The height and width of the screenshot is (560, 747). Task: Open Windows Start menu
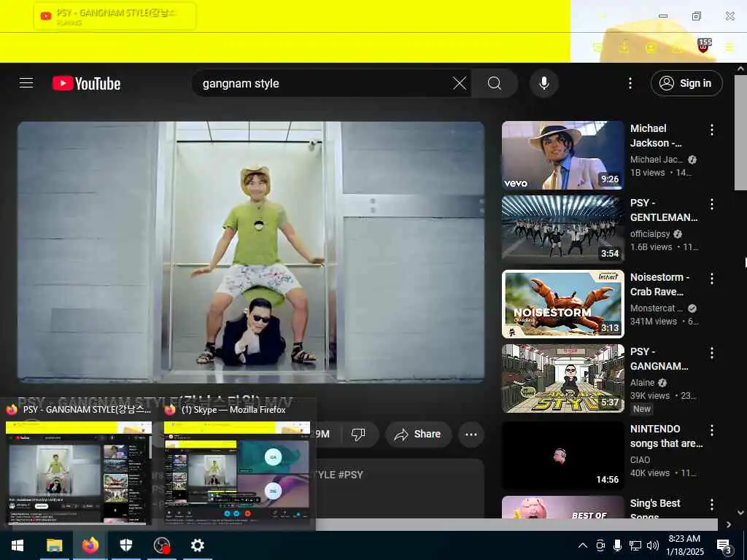point(18,545)
